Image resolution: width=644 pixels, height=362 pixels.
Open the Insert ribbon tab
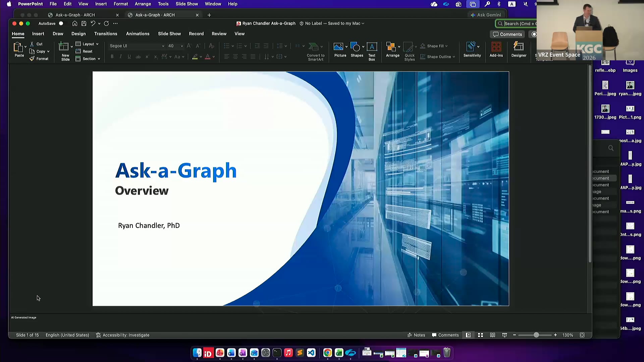pos(38,34)
